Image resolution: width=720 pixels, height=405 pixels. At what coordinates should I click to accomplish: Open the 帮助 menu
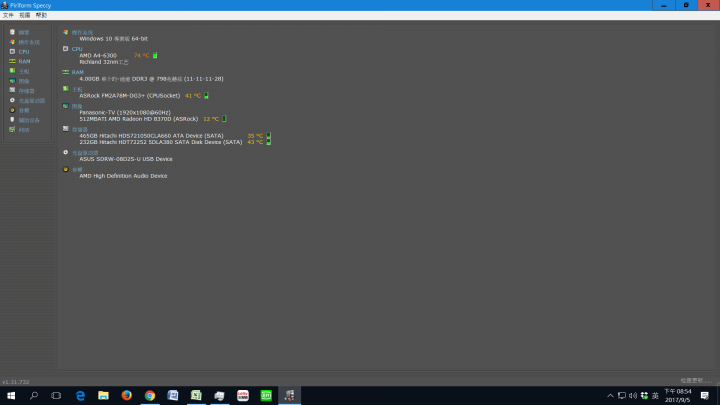[x=41, y=15]
